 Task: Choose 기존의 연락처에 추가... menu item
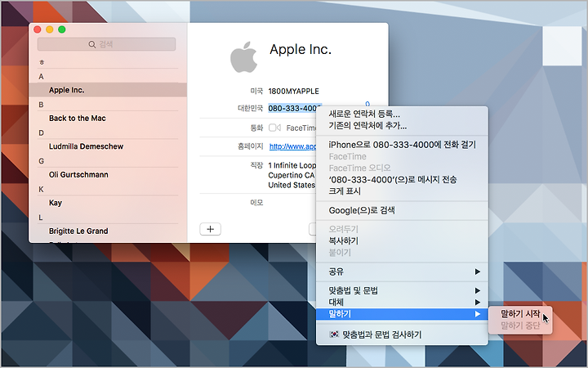402,126
